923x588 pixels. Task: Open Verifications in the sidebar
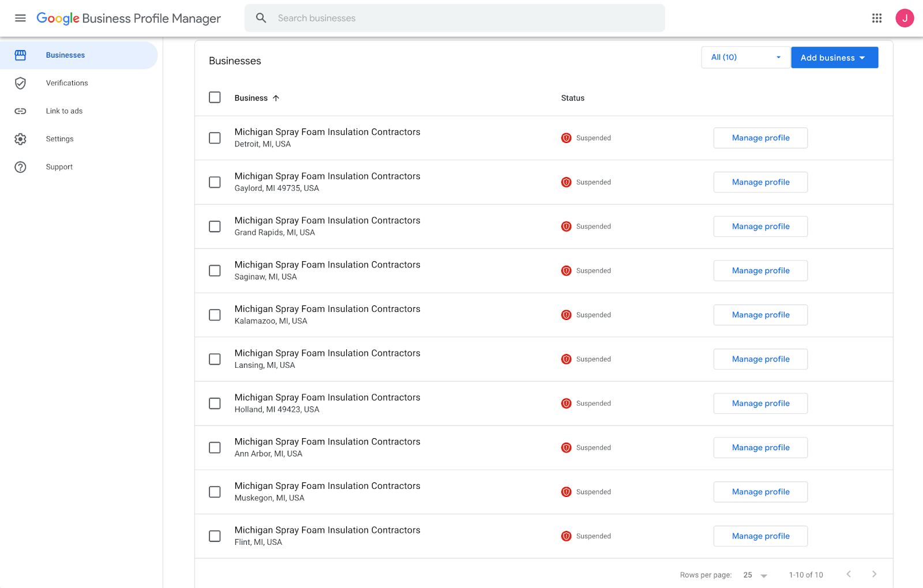[x=67, y=83]
